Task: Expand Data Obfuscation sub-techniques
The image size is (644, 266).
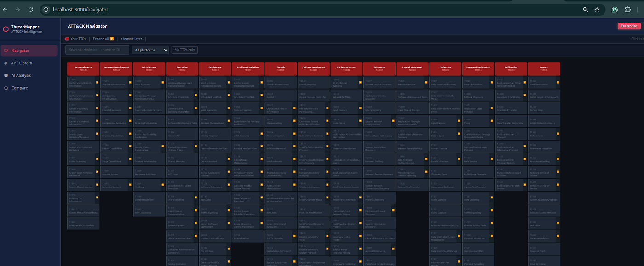Action: tap(492, 83)
